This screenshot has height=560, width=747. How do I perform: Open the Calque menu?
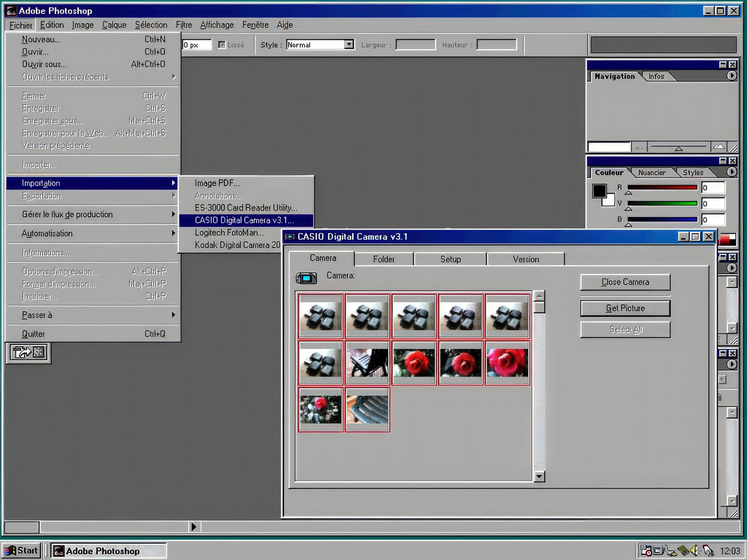tap(114, 25)
